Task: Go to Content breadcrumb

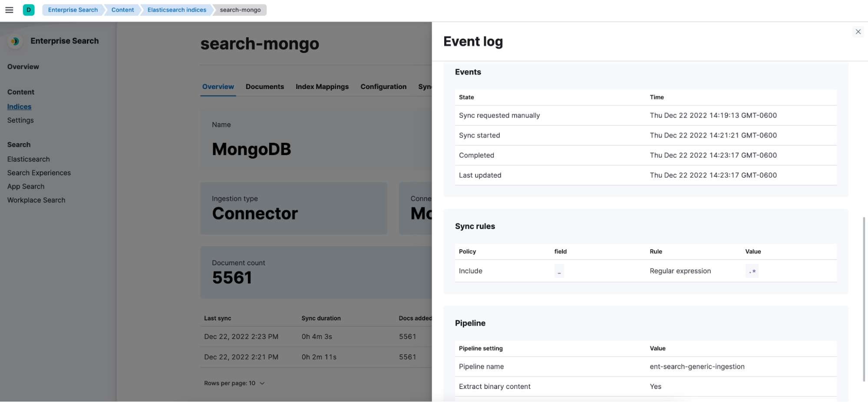Action: (x=122, y=10)
